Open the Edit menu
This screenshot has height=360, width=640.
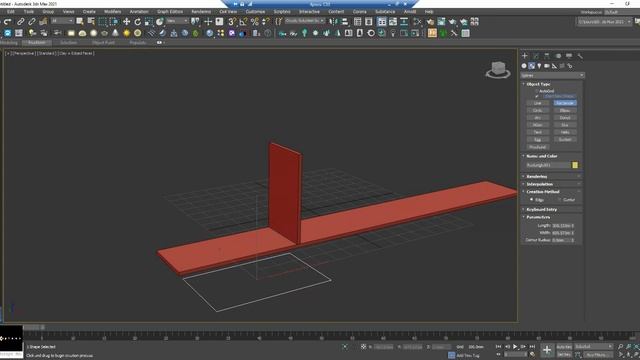click(11, 12)
